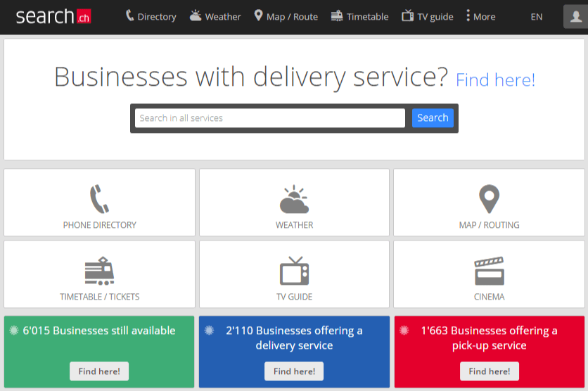Image resolution: width=588 pixels, height=391 pixels.
Task: Click the phone directory handset icon
Action: click(x=99, y=199)
